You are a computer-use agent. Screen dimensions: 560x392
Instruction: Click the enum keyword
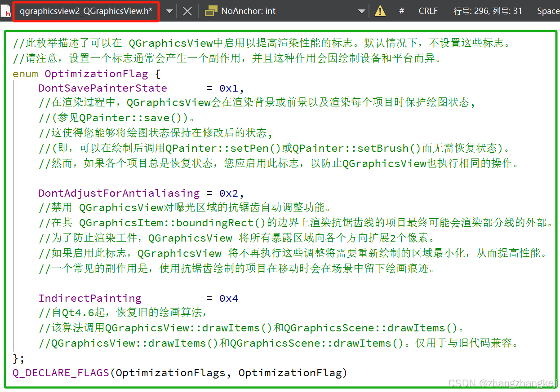(x=25, y=73)
